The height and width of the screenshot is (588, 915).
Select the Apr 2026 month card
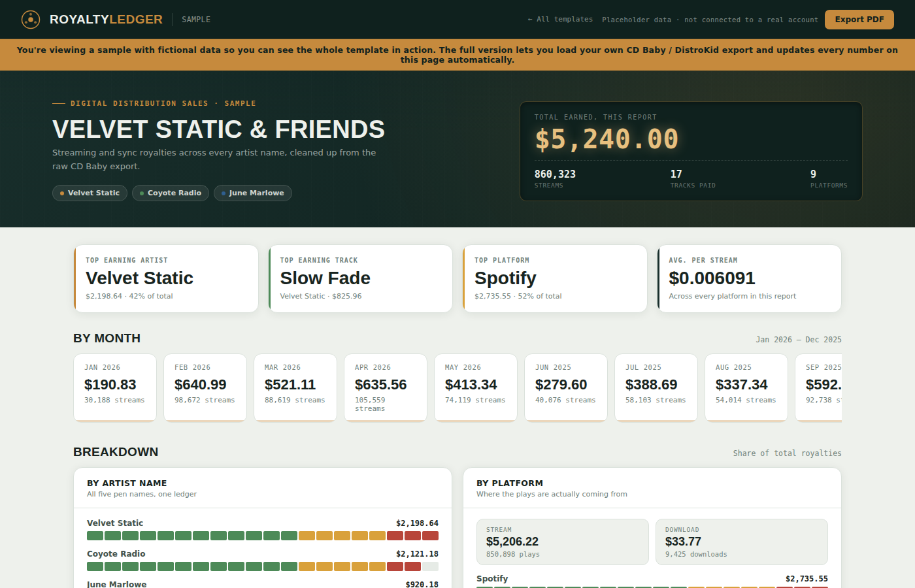(386, 387)
